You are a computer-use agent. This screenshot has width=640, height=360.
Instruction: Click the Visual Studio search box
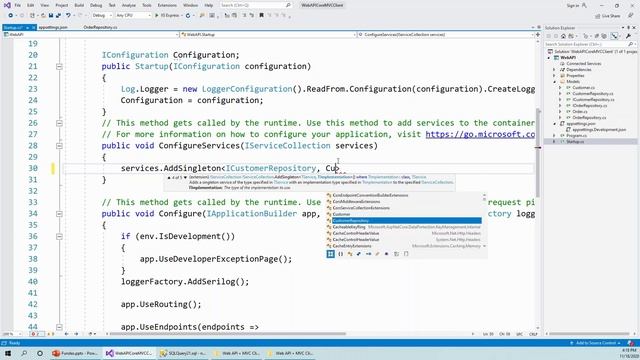[x=256, y=5]
